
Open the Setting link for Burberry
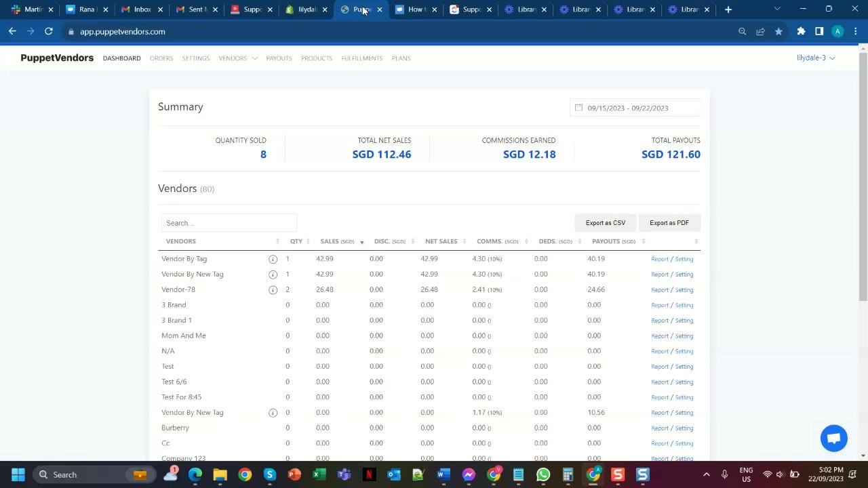[x=684, y=428]
